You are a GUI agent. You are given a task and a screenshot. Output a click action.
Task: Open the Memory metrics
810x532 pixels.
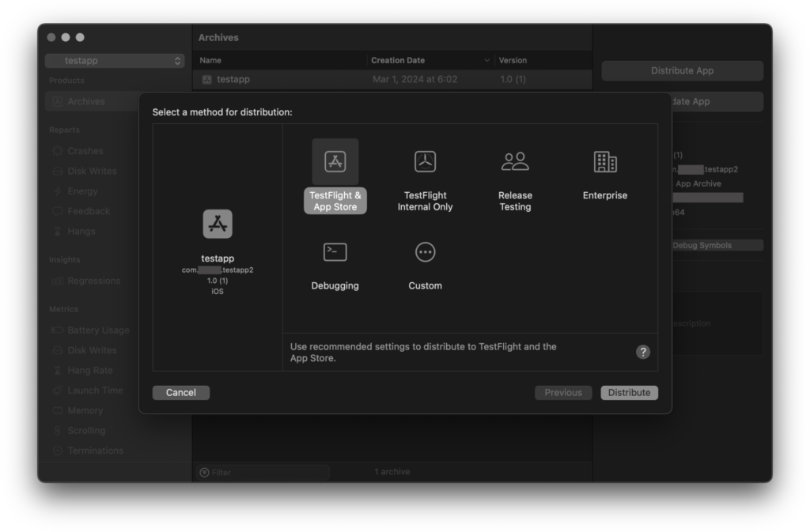pyautogui.click(x=85, y=411)
